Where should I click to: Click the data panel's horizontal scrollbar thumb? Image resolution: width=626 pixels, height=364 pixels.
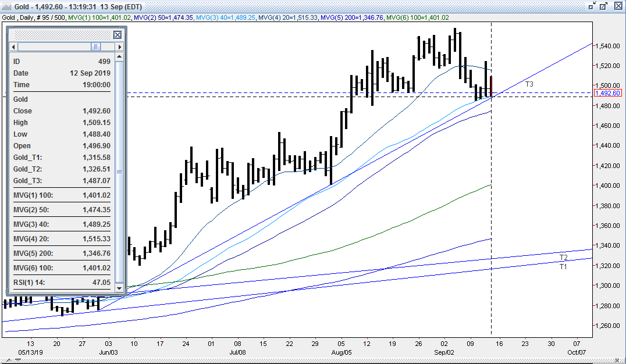pos(96,47)
